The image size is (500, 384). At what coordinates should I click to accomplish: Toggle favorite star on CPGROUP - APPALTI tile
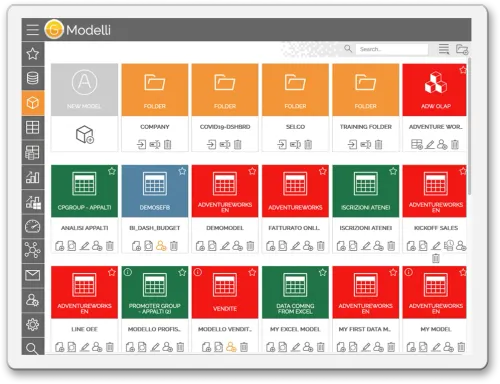point(112,171)
